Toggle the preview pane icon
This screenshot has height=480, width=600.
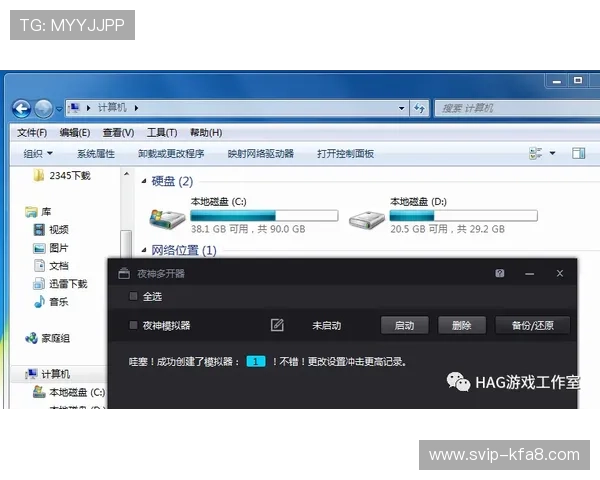(x=579, y=153)
